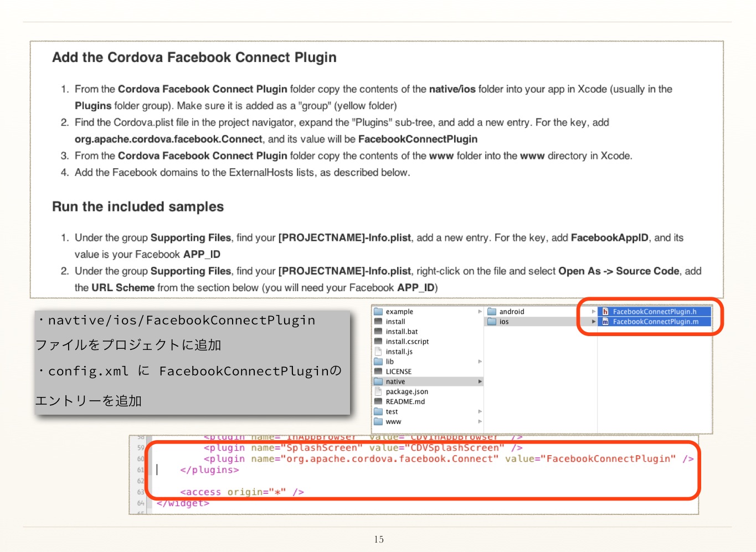
Task: Click the <access origin="*" /> line
Action: (241, 492)
